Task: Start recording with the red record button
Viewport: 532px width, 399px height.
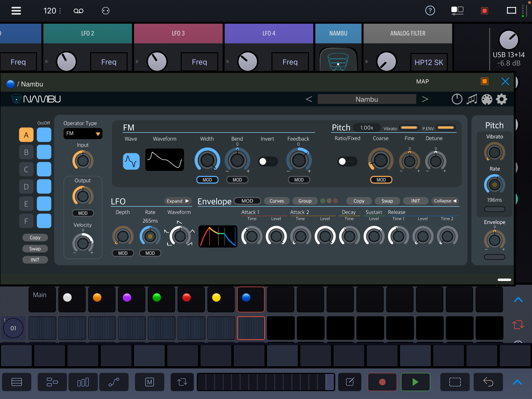Action: point(382,382)
